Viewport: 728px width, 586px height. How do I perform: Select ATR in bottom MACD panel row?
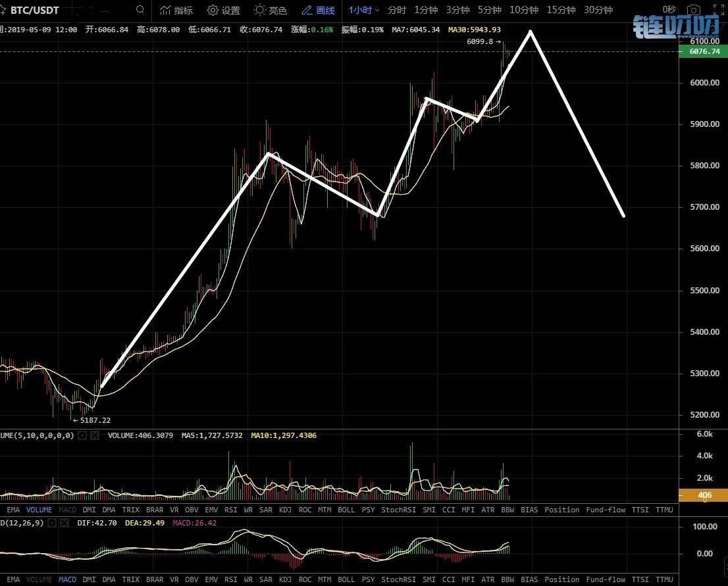point(488,579)
